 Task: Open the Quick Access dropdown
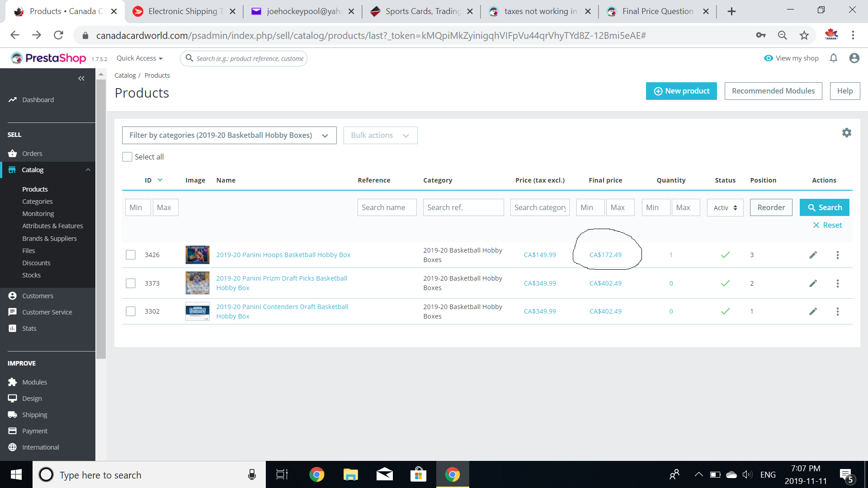click(x=139, y=58)
